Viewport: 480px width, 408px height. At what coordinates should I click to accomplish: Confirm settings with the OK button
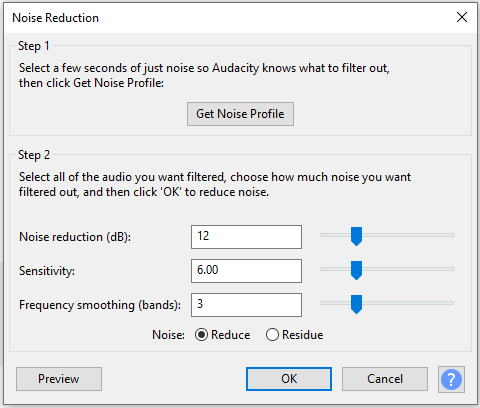tap(289, 379)
